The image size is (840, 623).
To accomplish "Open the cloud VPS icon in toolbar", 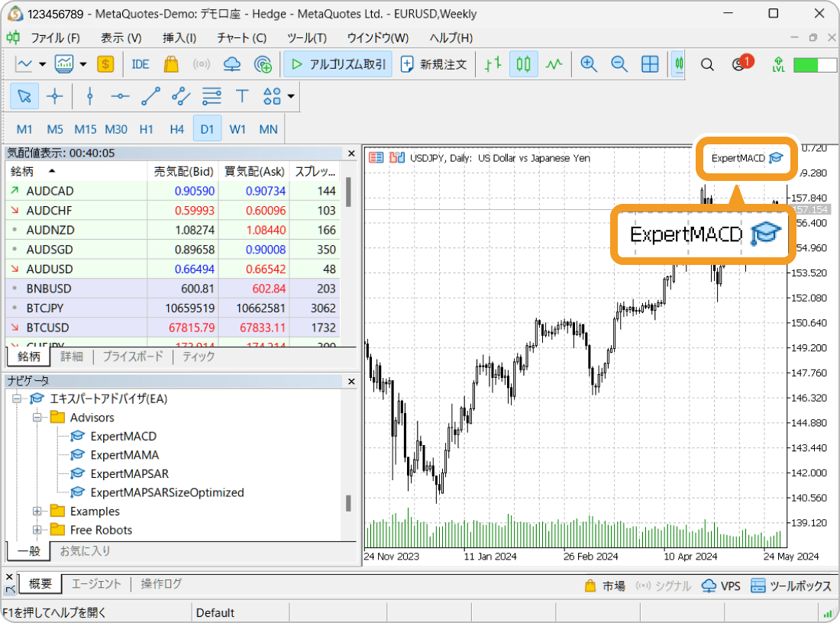I will point(232,64).
